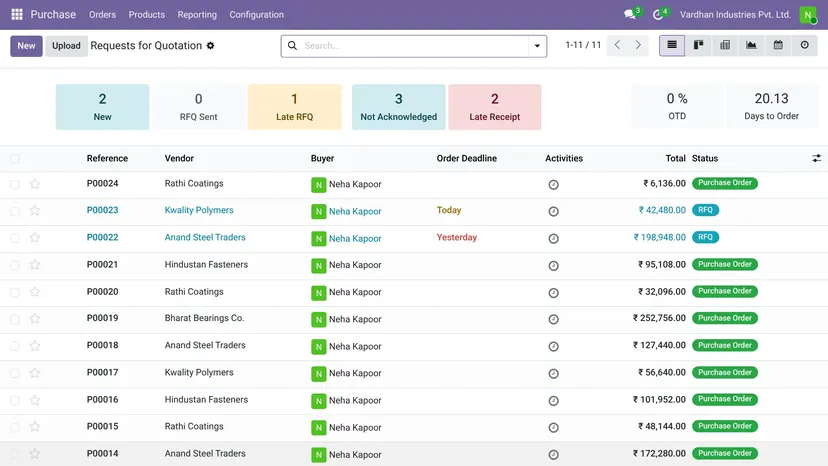Select the checkbox for P00021
Screen dimensions: 828x466
[x=15, y=265]
